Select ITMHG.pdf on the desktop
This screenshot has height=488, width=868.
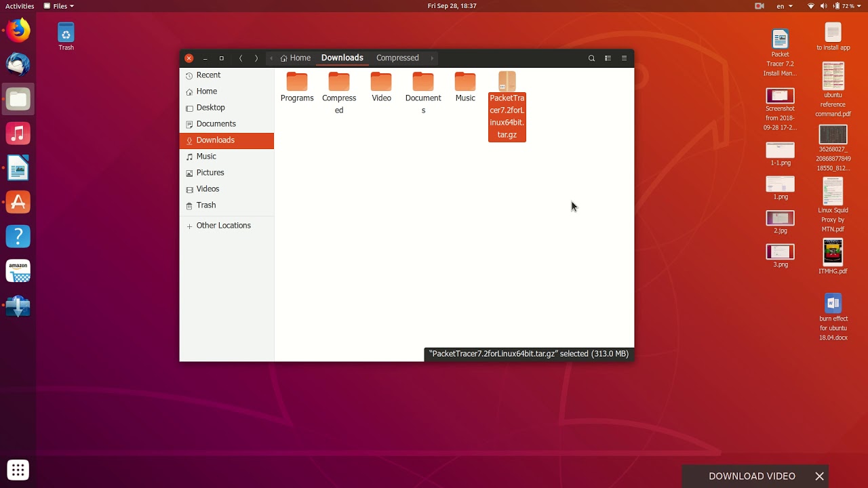(x=833, y=257)
